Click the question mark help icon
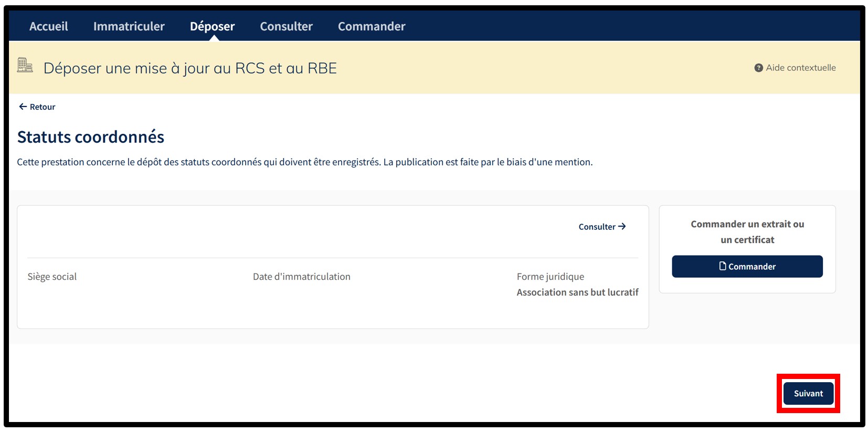Viewport: 868px width, 432px height. (758, 68)
